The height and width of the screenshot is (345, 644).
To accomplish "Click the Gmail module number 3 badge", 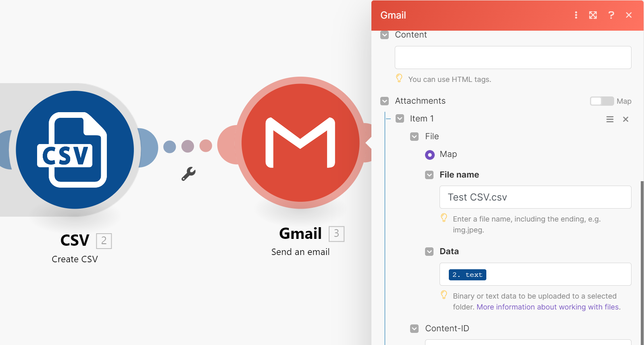I will click(336, 234).
